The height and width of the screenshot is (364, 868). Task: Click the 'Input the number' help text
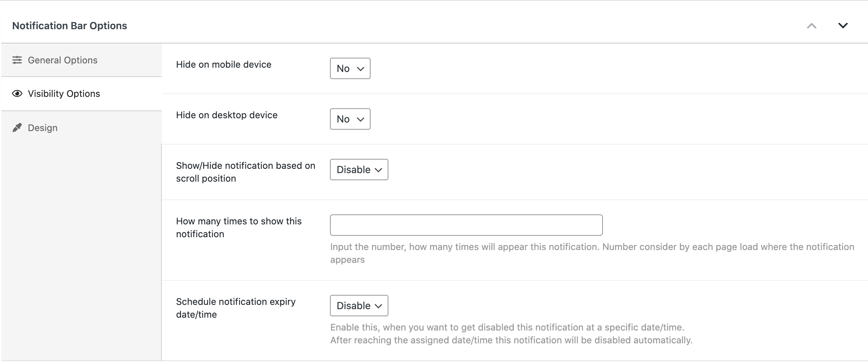pyautogui.click(x=592, y=253)
